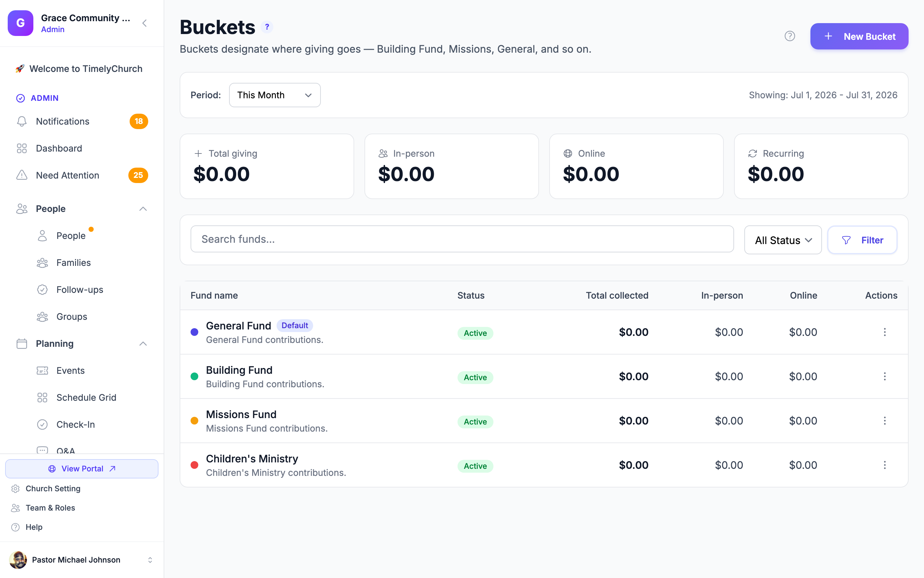The width and height of the screenshot is (924, 578).
Task: Click the Notifications bell icon
Action: pos(22,121)
